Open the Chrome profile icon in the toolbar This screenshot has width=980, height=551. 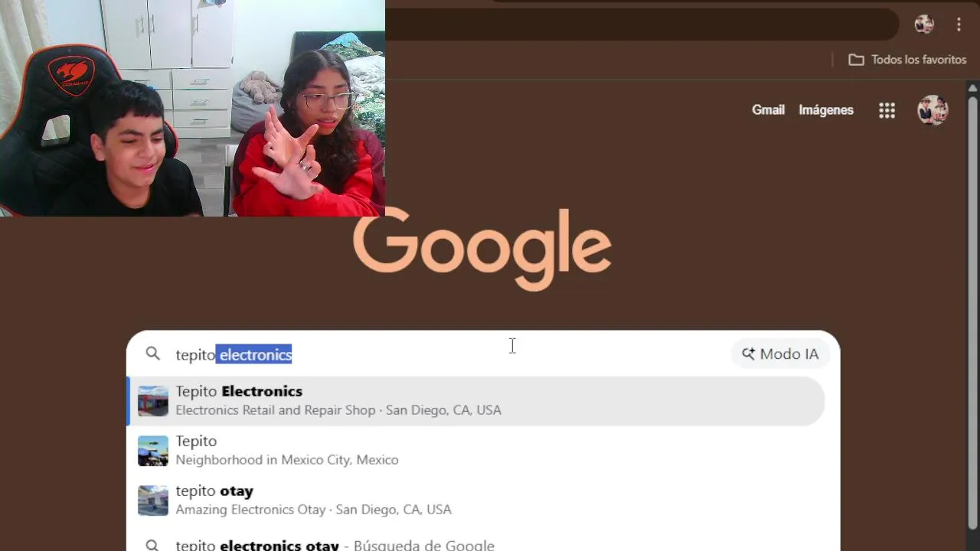[924, 24]
